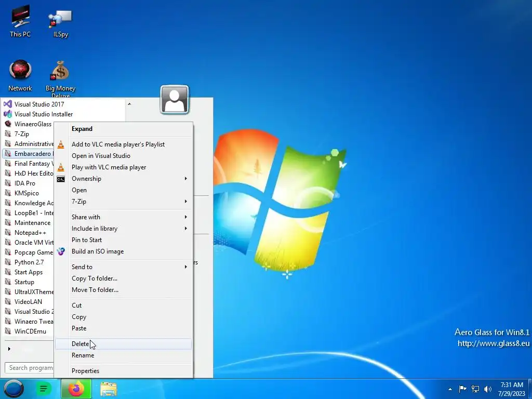532x399 pixels.
Task: Expand the Python 2.7 folder
Action: (24, 262)
